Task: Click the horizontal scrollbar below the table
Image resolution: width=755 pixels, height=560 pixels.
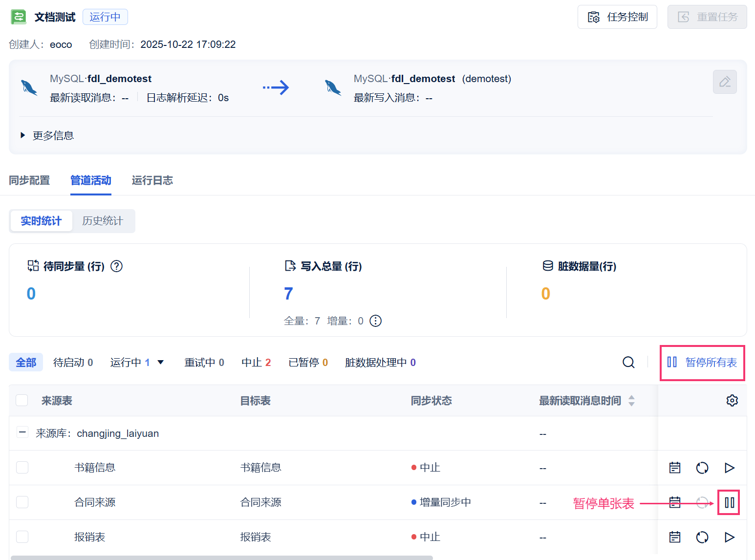Action: (222, 558)
